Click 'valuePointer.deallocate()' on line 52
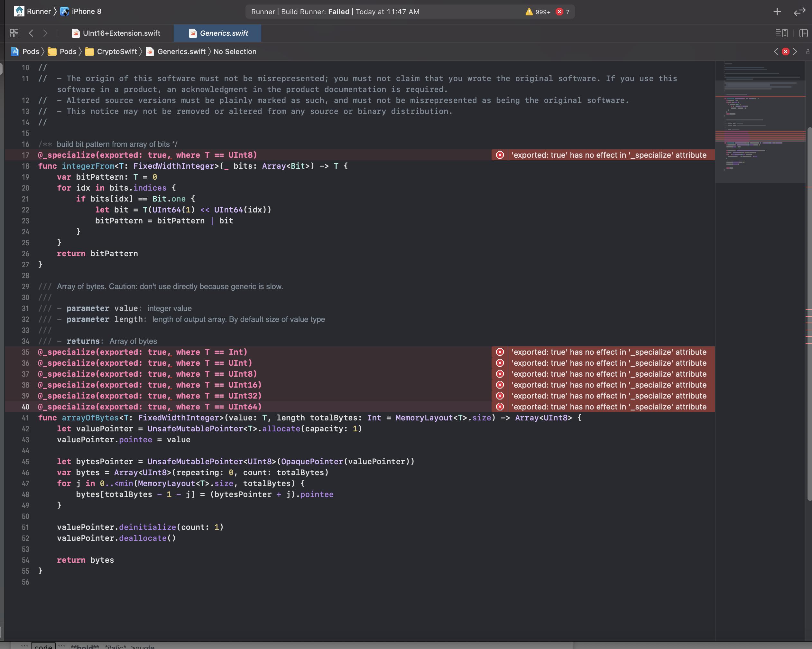The width and height of the screenshot is (812, 649). point(116,538)
